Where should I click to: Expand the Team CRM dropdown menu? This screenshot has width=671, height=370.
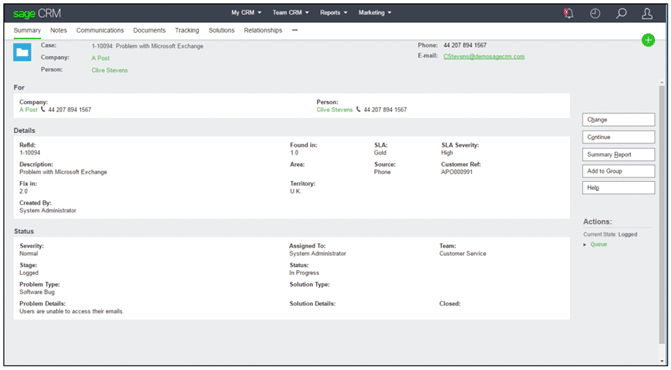[x=291, y=13]
